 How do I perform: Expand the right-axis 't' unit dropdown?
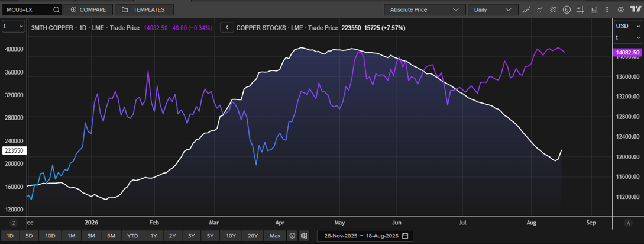click(627, 37)
